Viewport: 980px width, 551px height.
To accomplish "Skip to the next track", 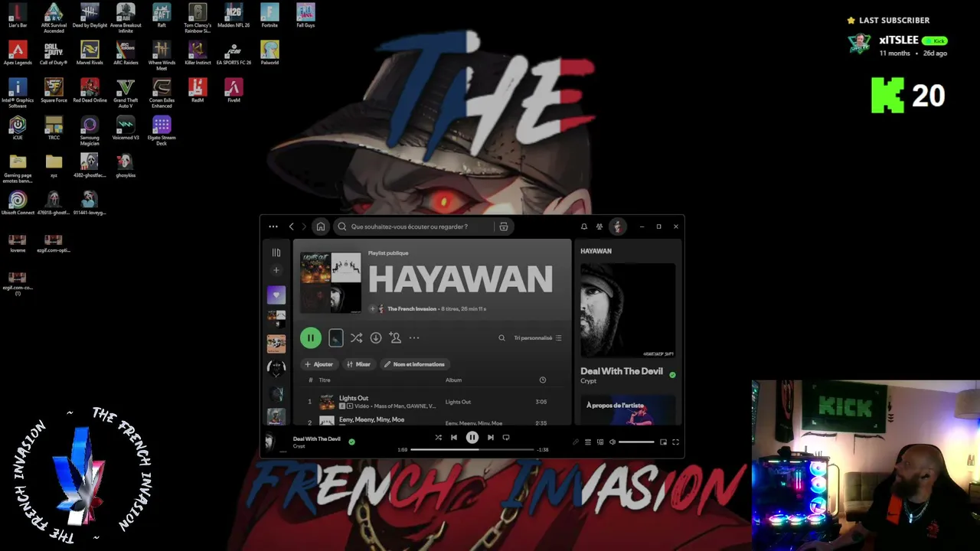I will [491, 438].
